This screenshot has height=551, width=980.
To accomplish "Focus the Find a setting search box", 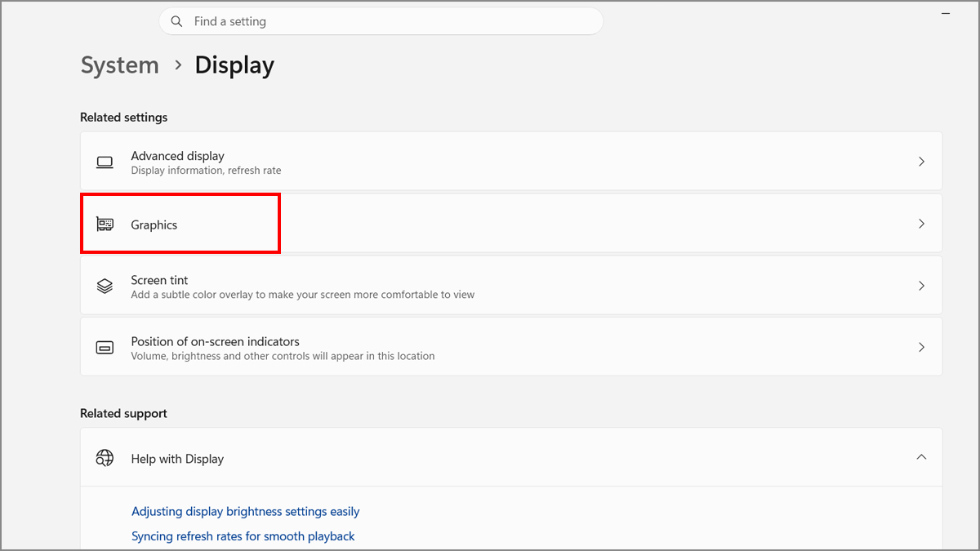I will coord(381,21).
